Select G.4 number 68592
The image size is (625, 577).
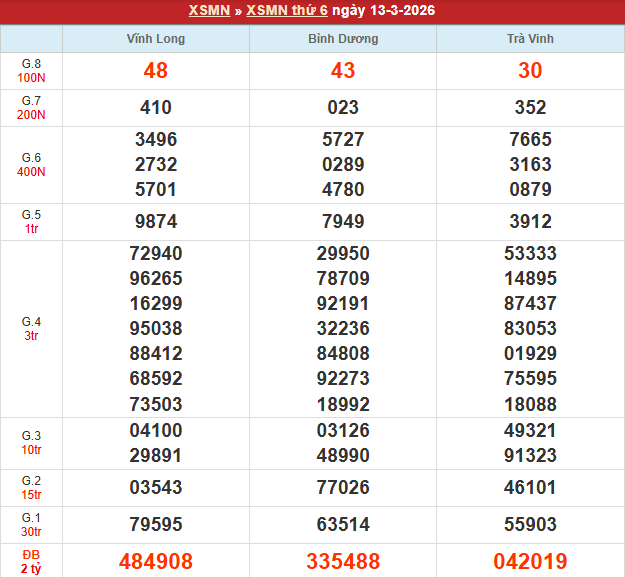tap(156, 379)
